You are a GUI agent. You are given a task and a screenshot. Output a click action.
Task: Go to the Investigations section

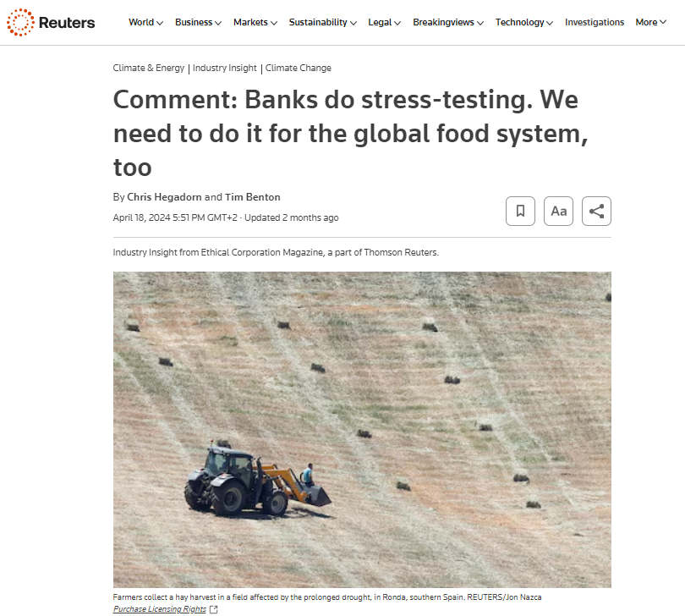pyautogui.click(x=595, y=22)
